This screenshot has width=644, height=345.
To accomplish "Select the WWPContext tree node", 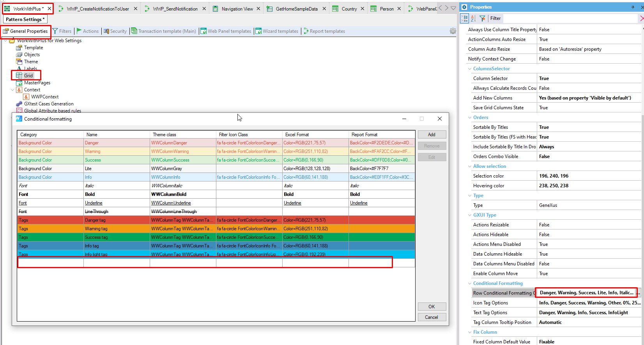I will click(x=44, y=97).
